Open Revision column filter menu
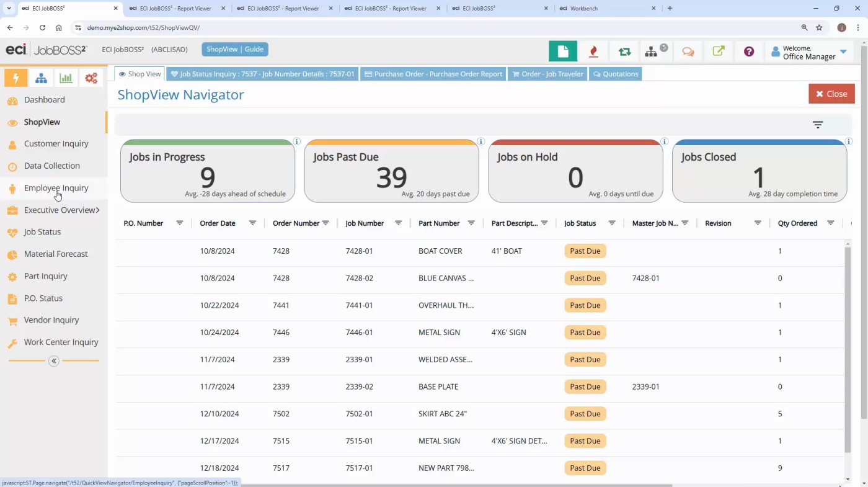Screen dimensions: 868x487 (758, 223)
